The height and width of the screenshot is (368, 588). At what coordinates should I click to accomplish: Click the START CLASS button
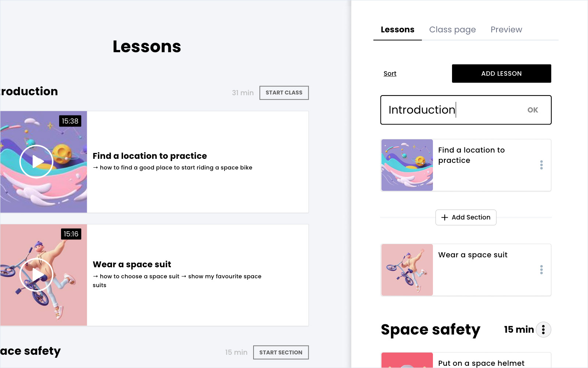coord(284,93)
